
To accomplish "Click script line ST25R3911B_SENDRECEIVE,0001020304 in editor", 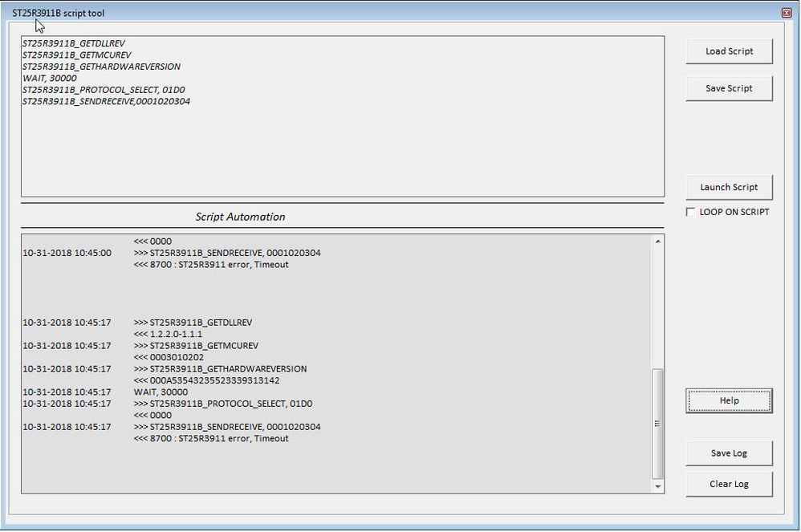I will pos(106,102).
